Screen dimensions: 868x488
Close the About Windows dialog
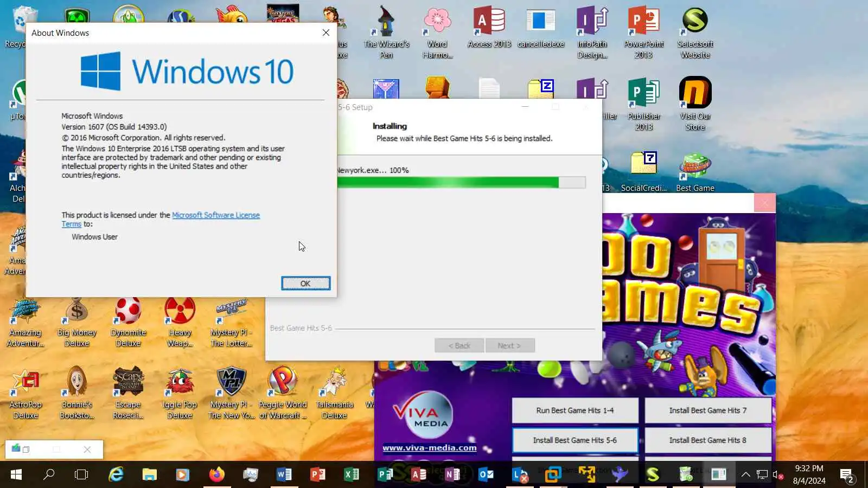coord(325,33)
